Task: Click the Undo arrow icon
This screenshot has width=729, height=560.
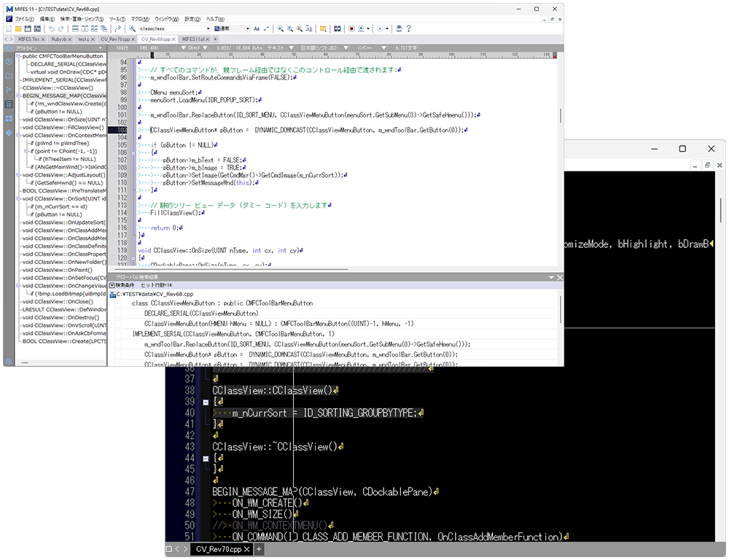Action: (x=51, y=28)
